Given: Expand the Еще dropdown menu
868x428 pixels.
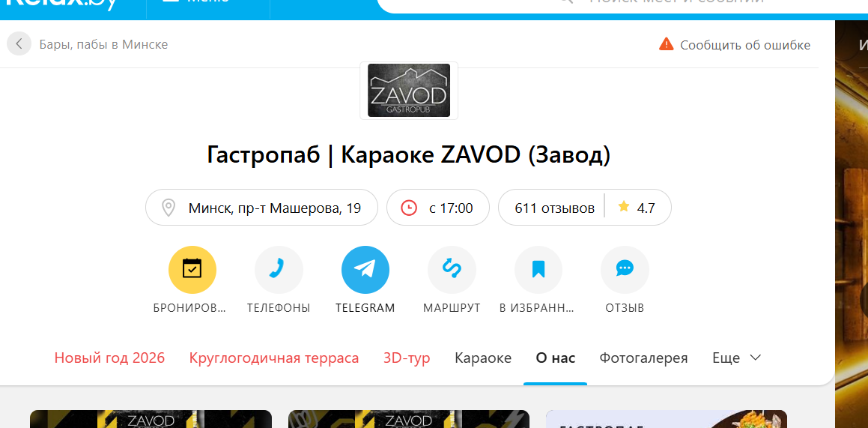Looking at the screenshot, I should (736, 358).
